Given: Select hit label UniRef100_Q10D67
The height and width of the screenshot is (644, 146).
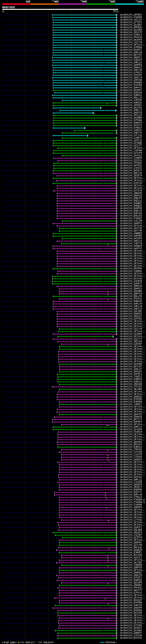Looking at the screenshot, I should (131, 25).
